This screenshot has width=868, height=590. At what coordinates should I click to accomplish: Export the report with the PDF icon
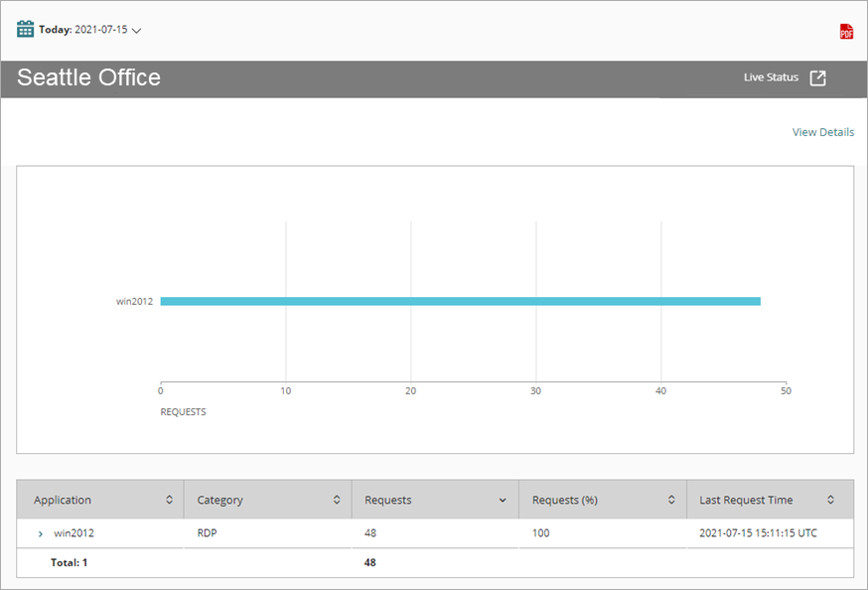point(846,32)
